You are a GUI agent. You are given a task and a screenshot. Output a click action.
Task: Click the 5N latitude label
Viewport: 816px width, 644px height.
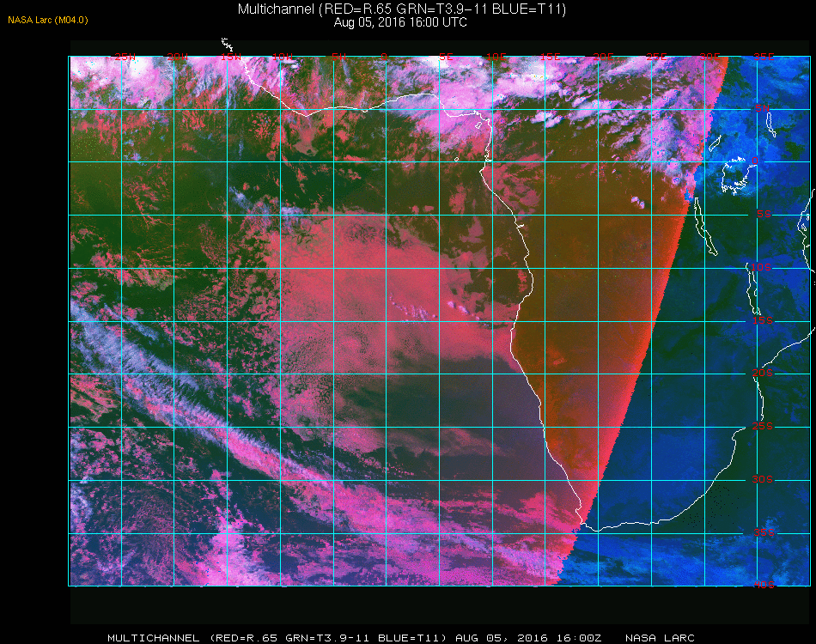[763, 108]
